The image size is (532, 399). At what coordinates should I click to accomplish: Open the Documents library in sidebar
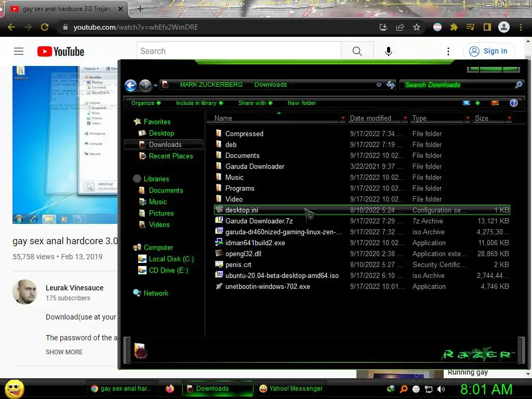(x=166, y=190)
